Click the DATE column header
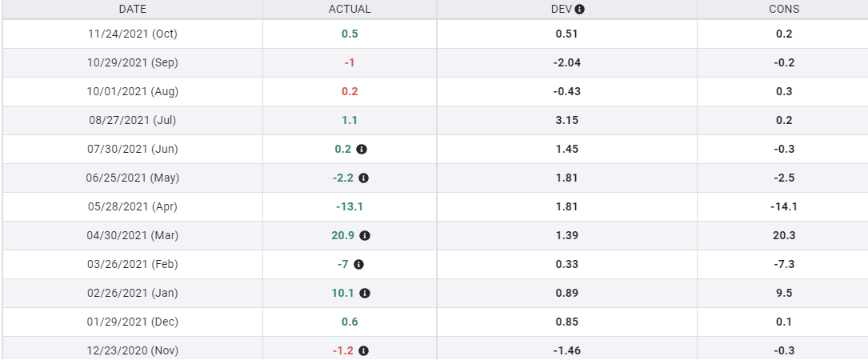Viewport: 868px width, 360px height. [x=133, y=10]
